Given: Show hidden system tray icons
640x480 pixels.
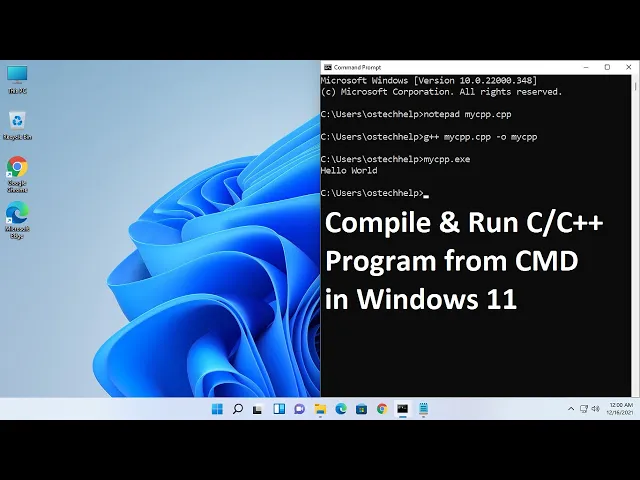Looking at the screenshot, I should (571, 409).
